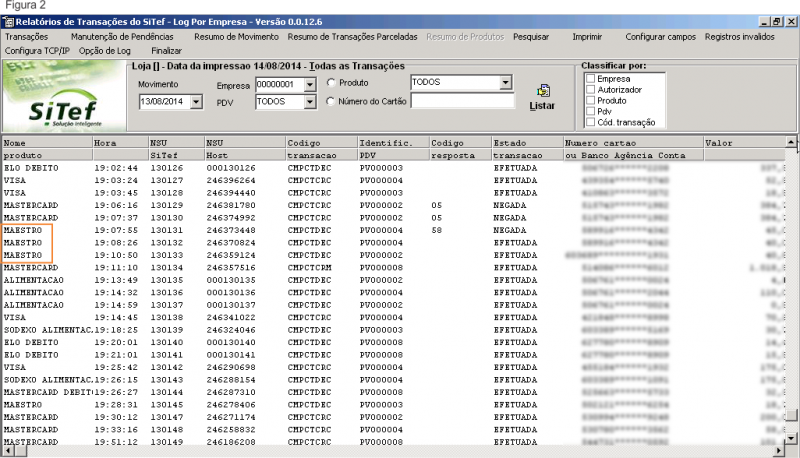
Task: Check the Pdv sort checkbox
Action: (x=591, y=111)
